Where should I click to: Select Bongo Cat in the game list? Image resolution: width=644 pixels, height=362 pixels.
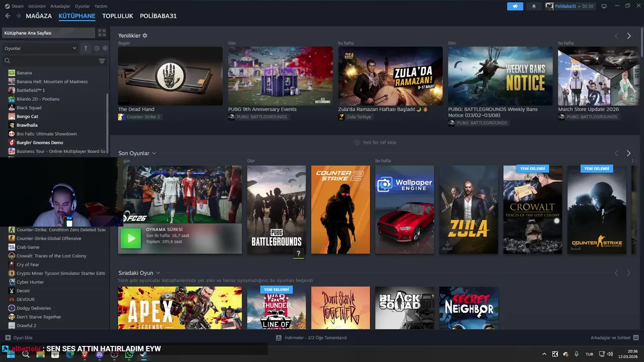coord(27,116)
